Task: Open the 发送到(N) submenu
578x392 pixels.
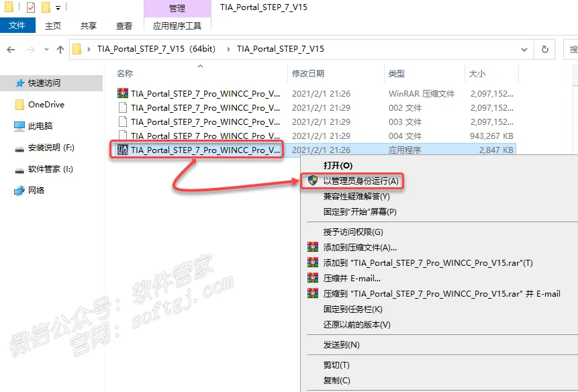Action: tap(341, 345)
